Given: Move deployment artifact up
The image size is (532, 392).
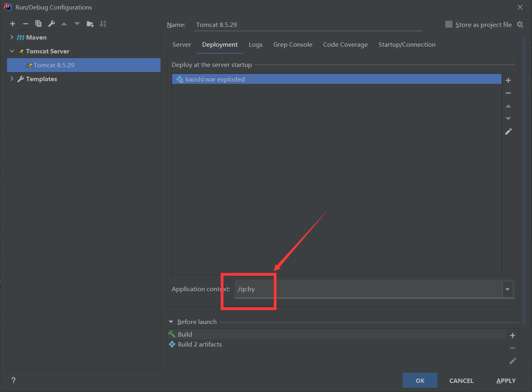Looking at the screenshot, I should tap(508, 106).
